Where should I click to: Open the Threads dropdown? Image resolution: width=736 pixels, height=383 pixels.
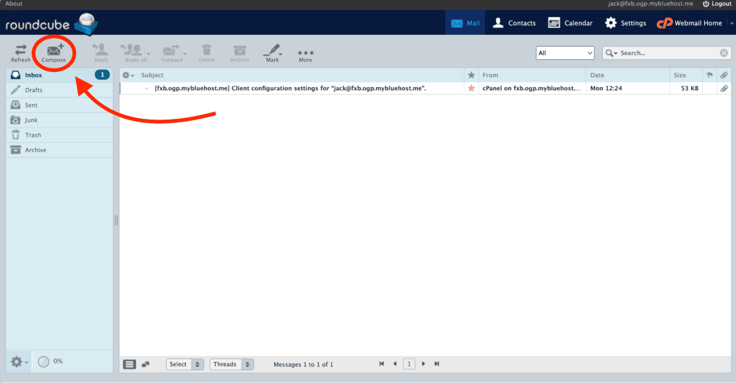(232, 364)
